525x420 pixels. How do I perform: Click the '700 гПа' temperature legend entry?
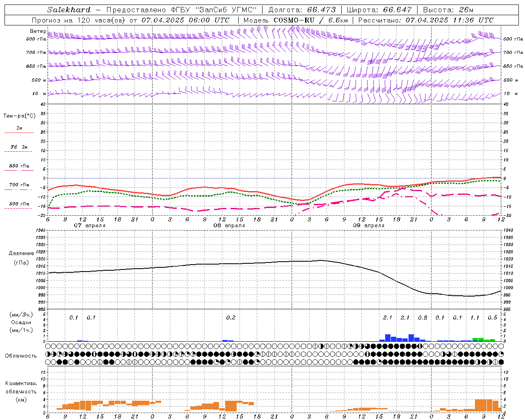coord(19,185)
